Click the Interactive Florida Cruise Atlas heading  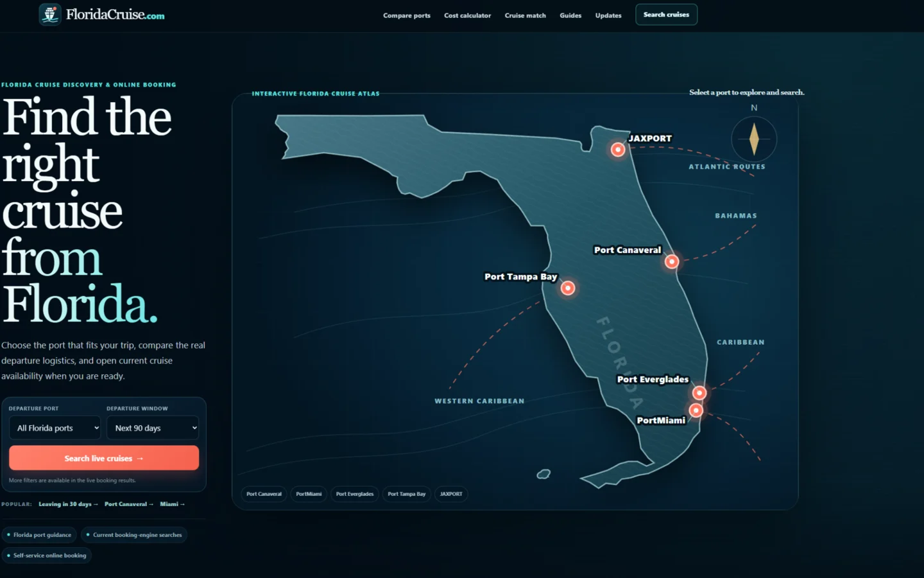[x=316, y=94]
